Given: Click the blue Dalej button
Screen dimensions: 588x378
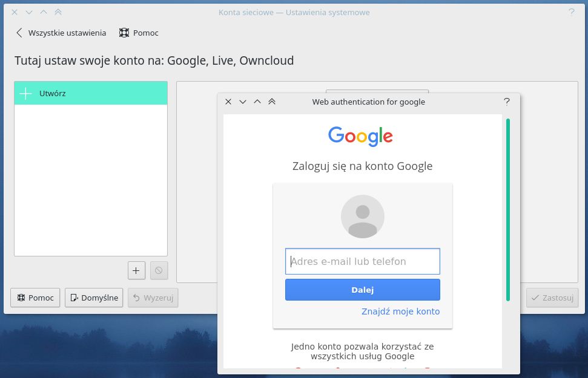Looking at the screenshot, I should 363,290.
